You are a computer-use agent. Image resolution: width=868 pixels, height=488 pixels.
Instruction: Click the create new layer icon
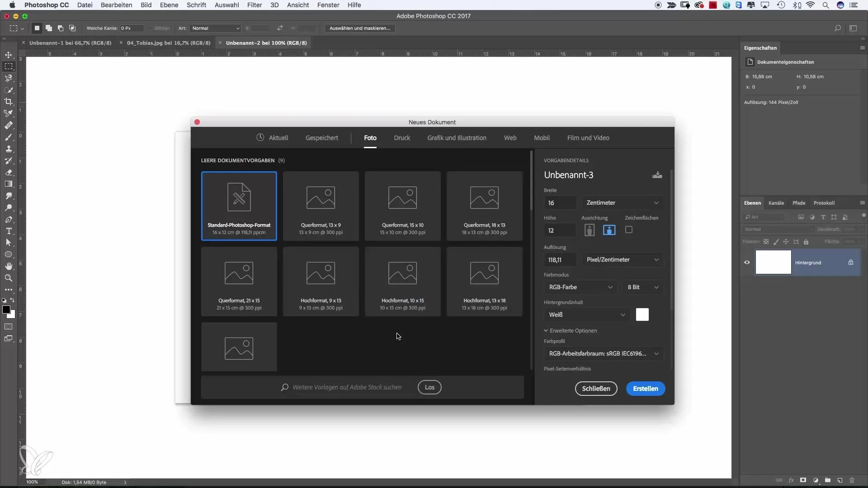(840, 480)
